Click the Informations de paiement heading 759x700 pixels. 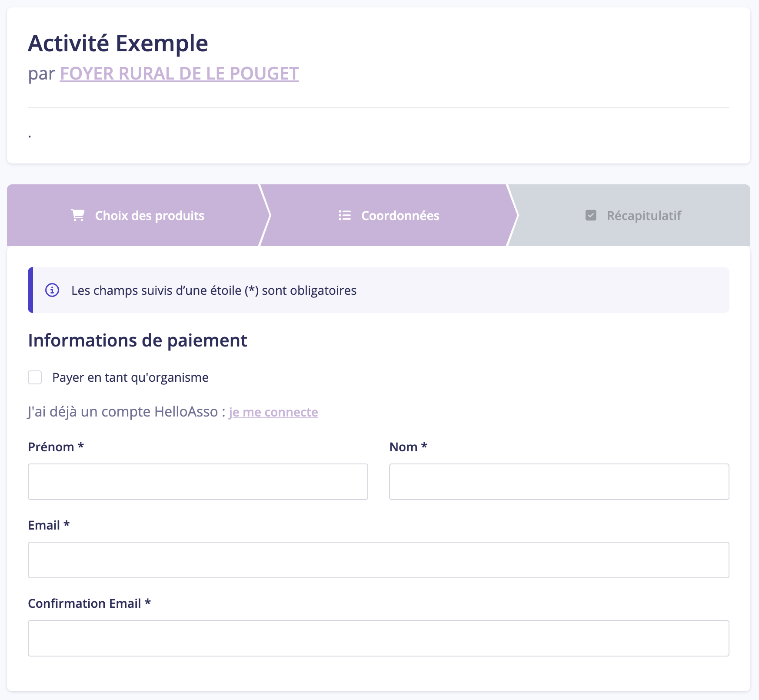pyautogui.click(x=137, y=340)
